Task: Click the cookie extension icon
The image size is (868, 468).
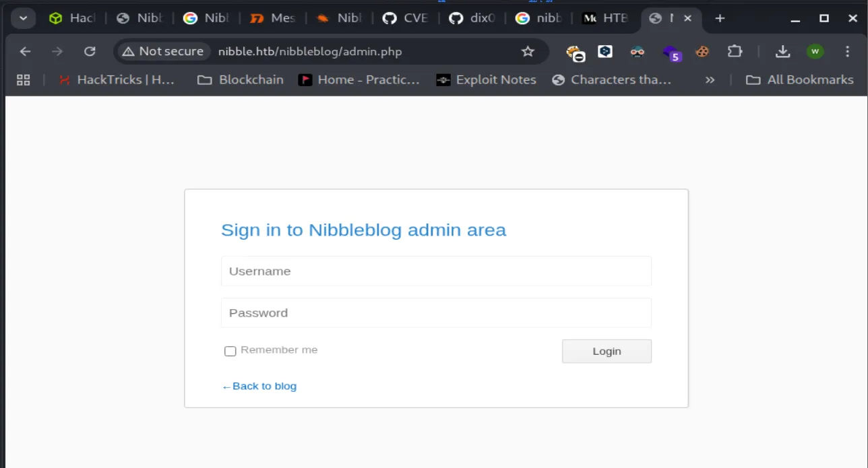Action: click(702, 52)
